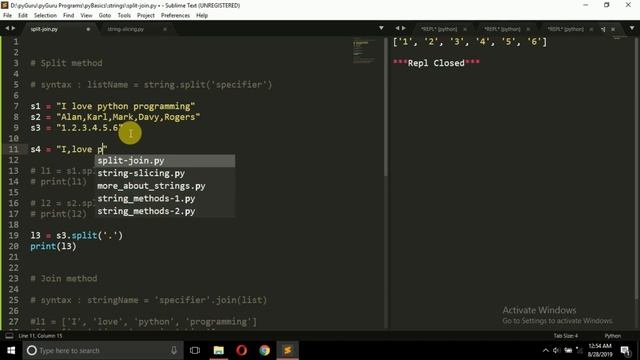640x360 pixels.
Task: Go to previous tab in left pane
Action: coord(7,28)
